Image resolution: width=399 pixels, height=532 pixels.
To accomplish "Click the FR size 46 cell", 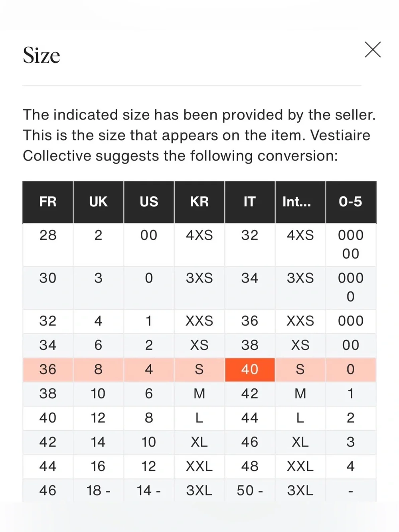I will [x=48, y=490].
